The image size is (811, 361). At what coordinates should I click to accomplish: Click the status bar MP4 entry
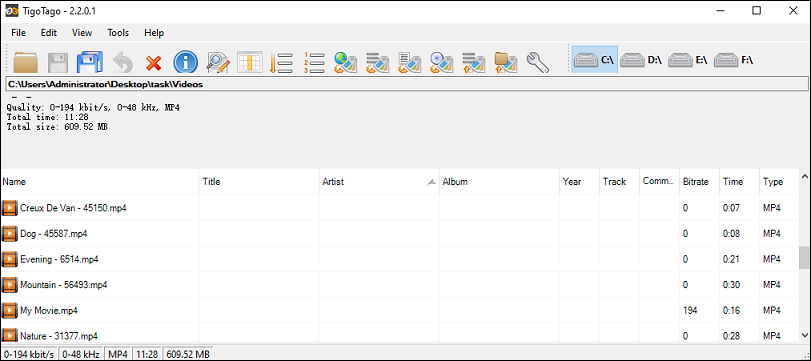[x=118, y=354]
